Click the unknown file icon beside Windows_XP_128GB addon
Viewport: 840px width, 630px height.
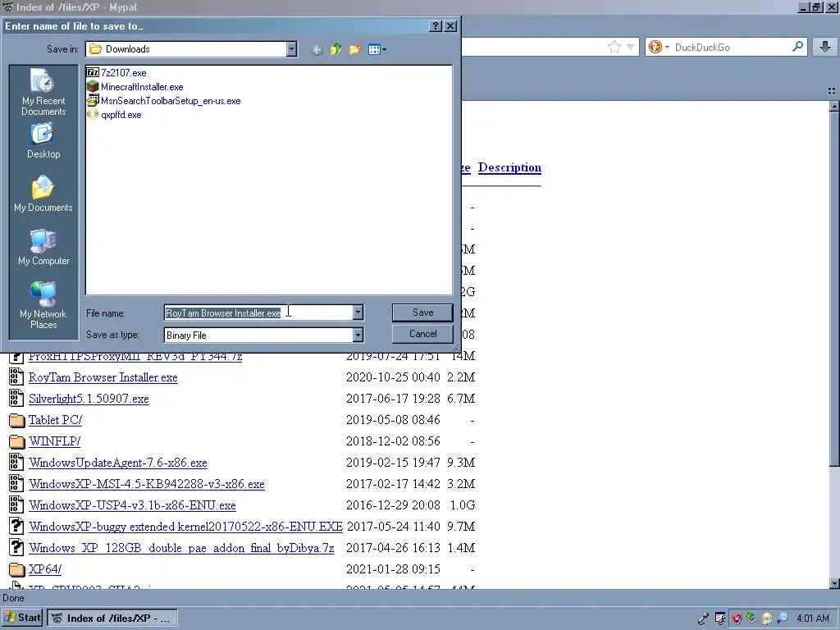pyautogui.click(x=16, y=547)
